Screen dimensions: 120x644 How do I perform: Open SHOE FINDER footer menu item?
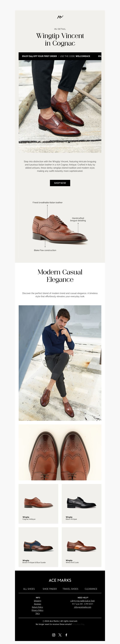click(x=50, y=589)
